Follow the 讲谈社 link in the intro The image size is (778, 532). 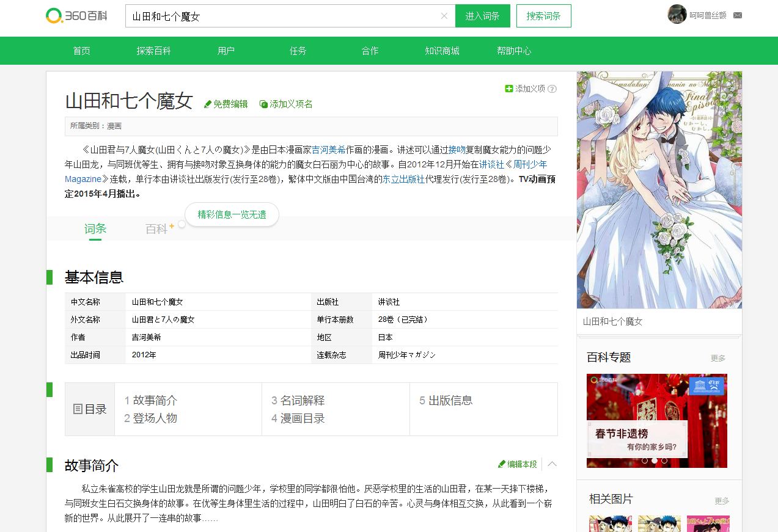point(491,164)
